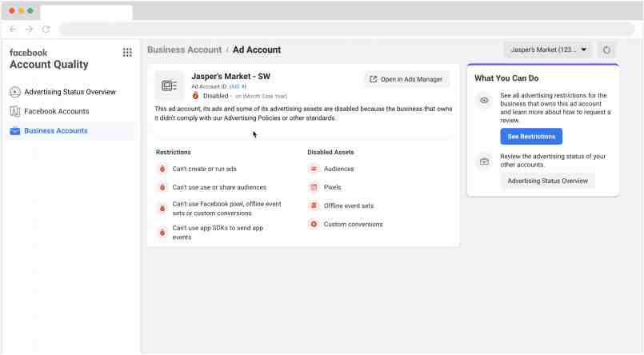Image resolution: width=644 pixels, height=355 pixels.
Task: Click Custom conversions text
Action: (x=354, y=224)
